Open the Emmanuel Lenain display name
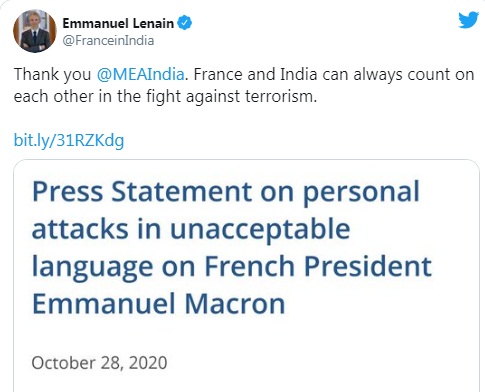485x392 pixels. tap(118, 23)
